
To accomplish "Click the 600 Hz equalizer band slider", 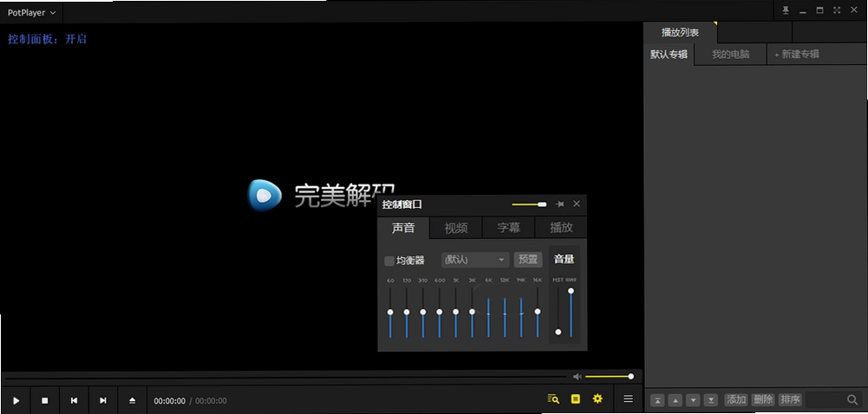I will (x=439, y=313).
